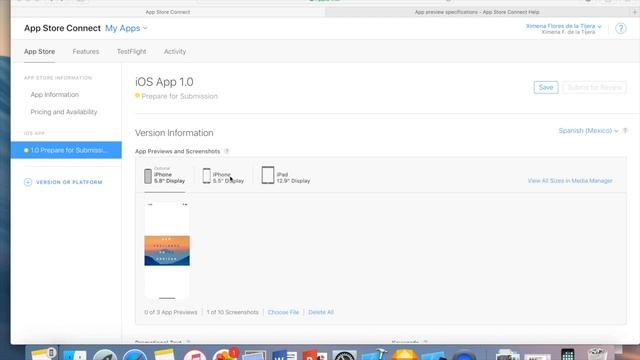Open Pricing and Availability in the sidebar
This screenshot has height=360, width=640.
(64, 112)
